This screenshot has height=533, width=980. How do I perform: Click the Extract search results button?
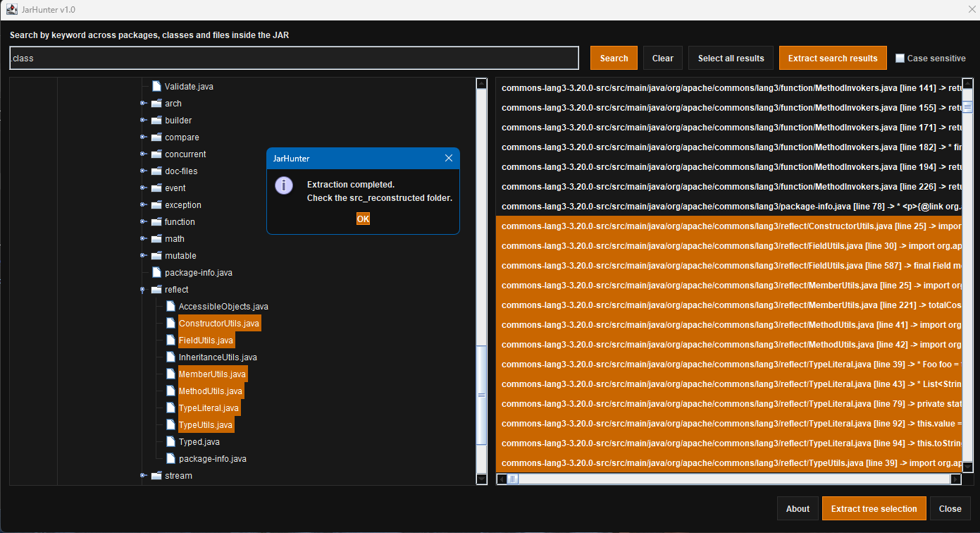(x=832, y=59)
